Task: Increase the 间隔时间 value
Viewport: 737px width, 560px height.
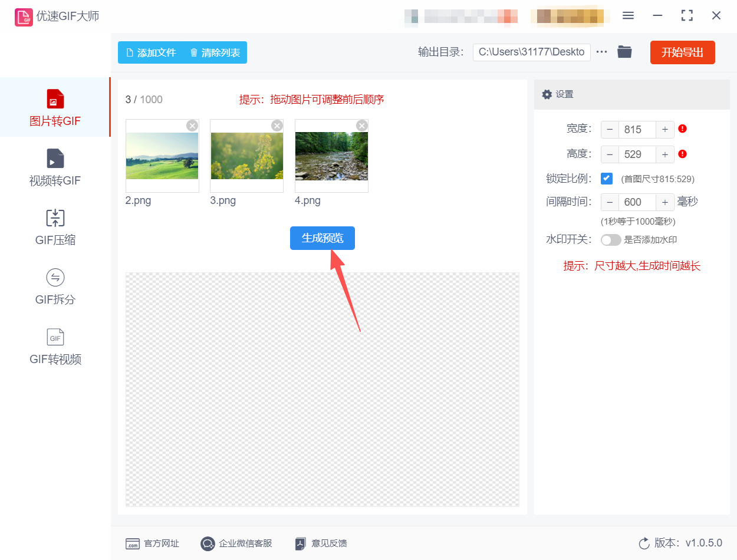Action: (664, 202)
